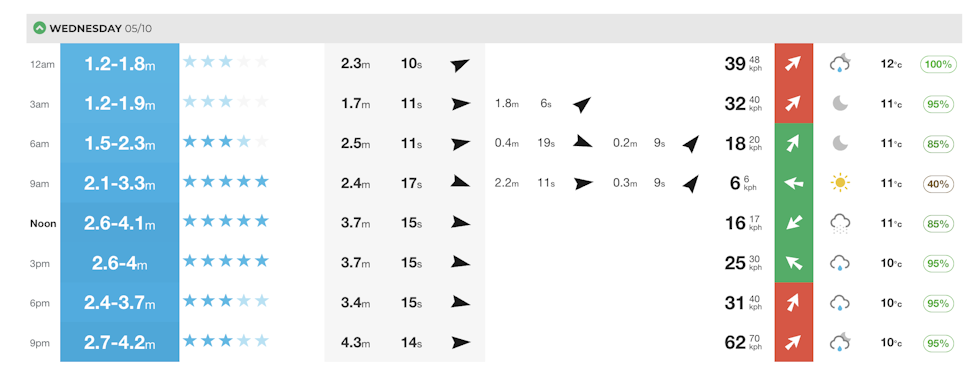Collapse the Wednesday 05/10 forecast section

39,28
